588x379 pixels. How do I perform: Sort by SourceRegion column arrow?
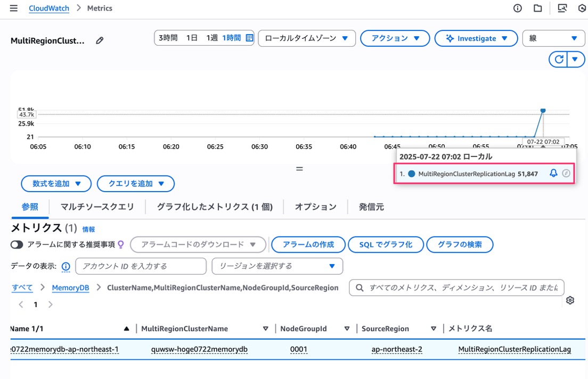(x=434, y=329)
